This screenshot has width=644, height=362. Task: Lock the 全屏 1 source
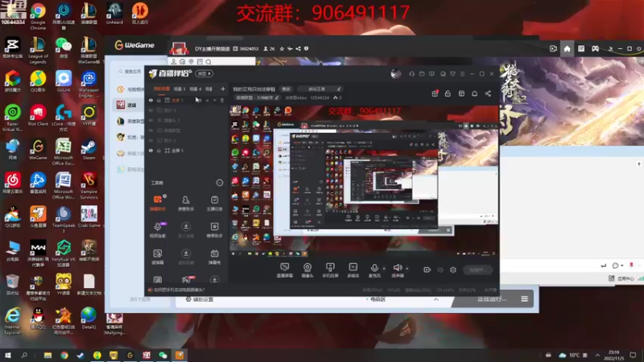(159, 150)
